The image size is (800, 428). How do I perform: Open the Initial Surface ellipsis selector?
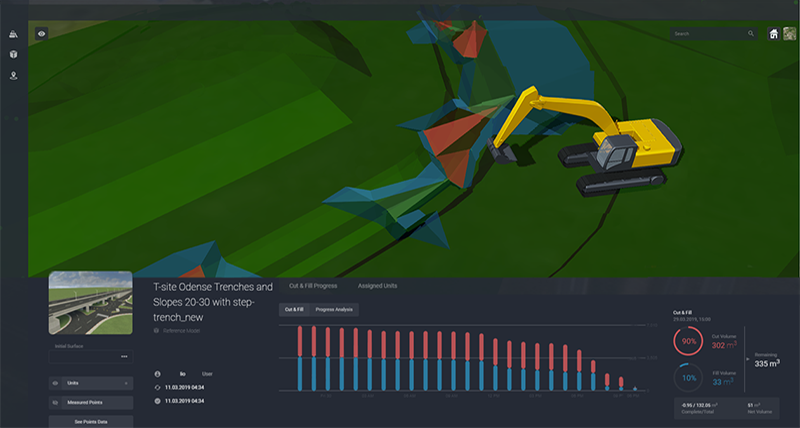point(124,356)
